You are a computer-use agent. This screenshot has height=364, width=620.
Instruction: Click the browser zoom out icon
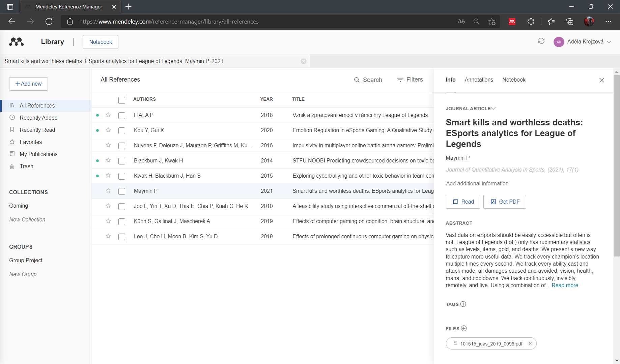click(476, 22)
